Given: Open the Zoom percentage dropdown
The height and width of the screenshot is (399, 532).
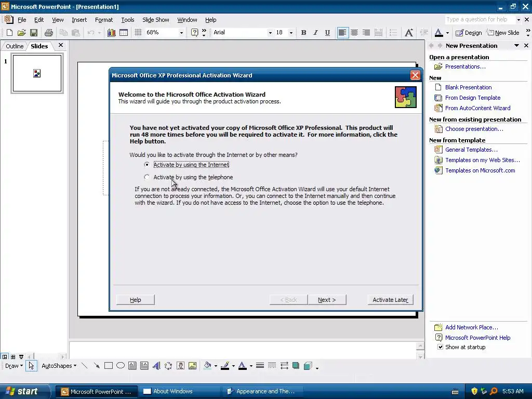Looking at the screenshot, I should point(181,33).
